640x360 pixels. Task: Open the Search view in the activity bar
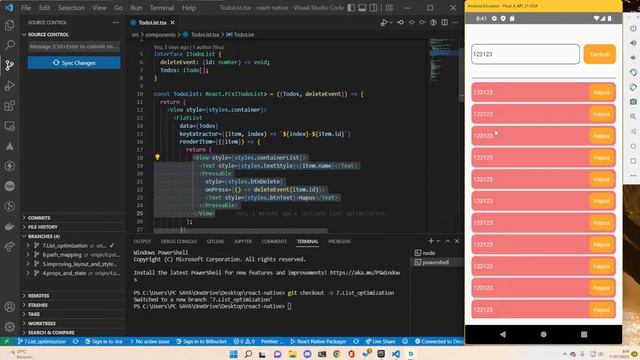coord(9,45)
